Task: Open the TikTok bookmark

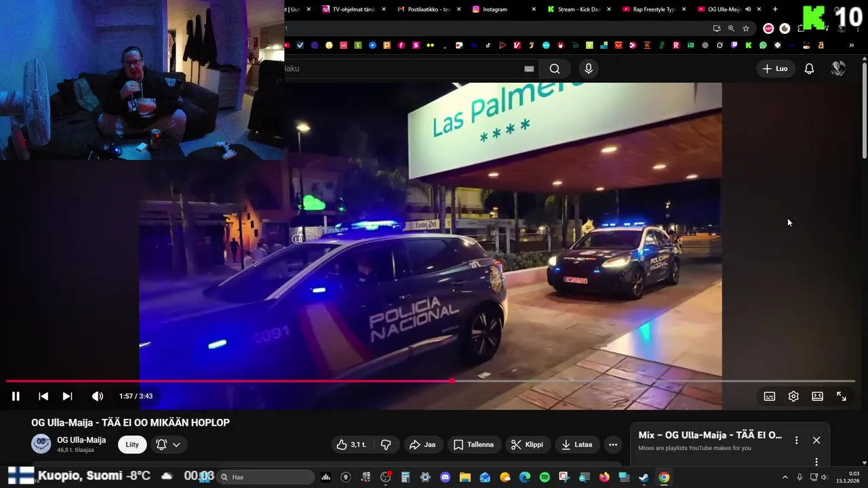Action: coord(488,45)
